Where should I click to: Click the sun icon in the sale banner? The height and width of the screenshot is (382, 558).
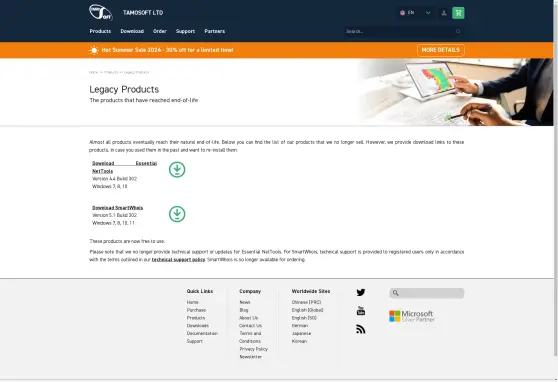(94, 50)
